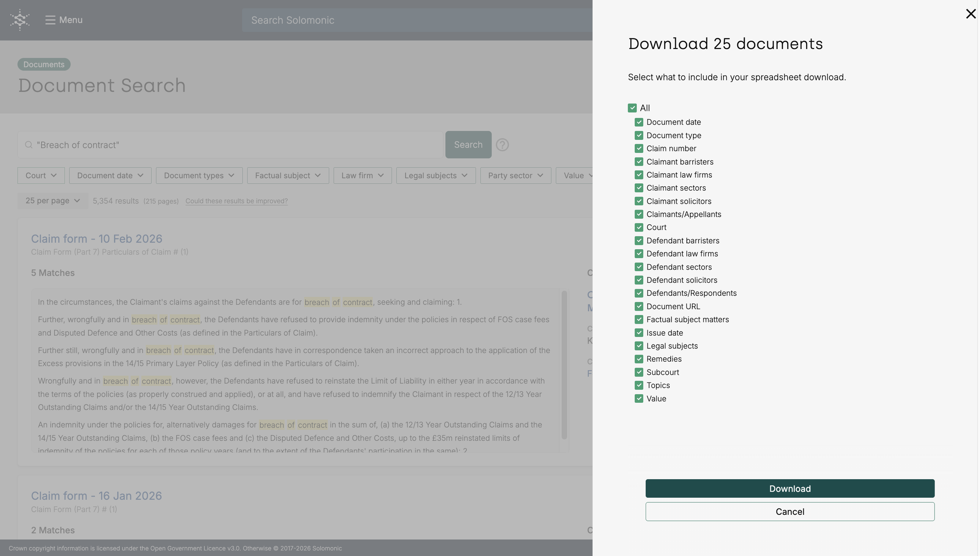Click the matches snippet scrollbar
The height and width of the screenshot is (556, 980).
(x=564, y=364)
